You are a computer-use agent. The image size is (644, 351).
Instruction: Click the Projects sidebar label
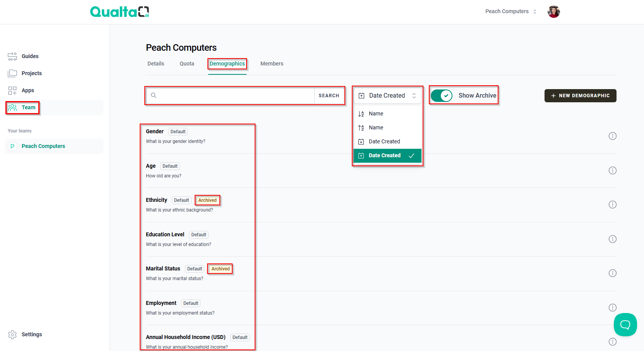coord(32,73)
